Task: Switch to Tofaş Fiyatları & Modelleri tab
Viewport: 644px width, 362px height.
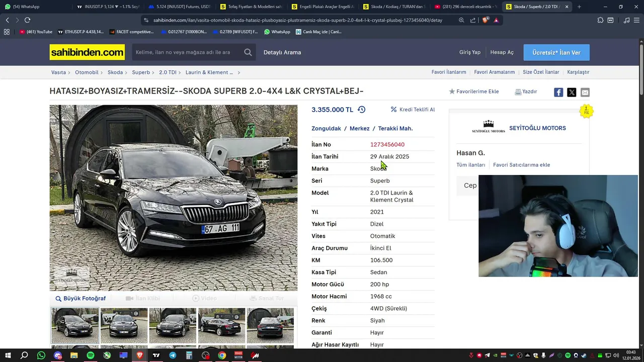Action: click(251, 7)
